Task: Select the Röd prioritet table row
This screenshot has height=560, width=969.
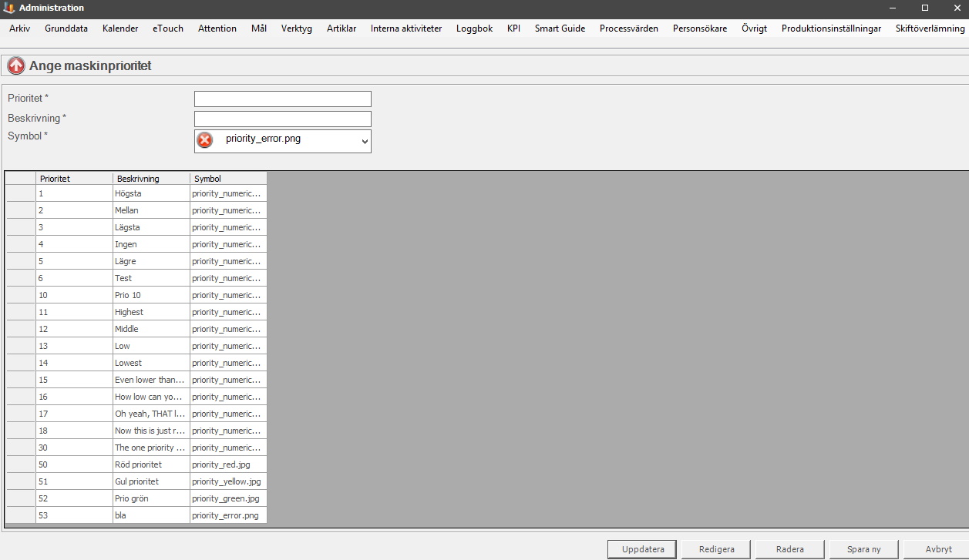Action: coord(151,464)
